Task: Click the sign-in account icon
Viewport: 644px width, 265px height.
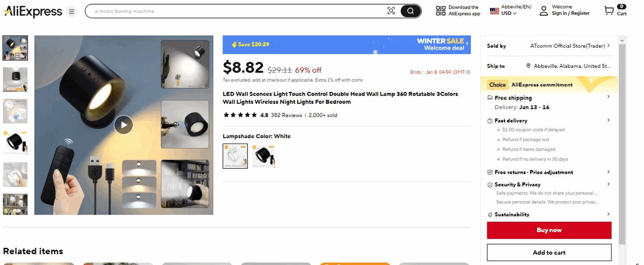Action: 544,11
